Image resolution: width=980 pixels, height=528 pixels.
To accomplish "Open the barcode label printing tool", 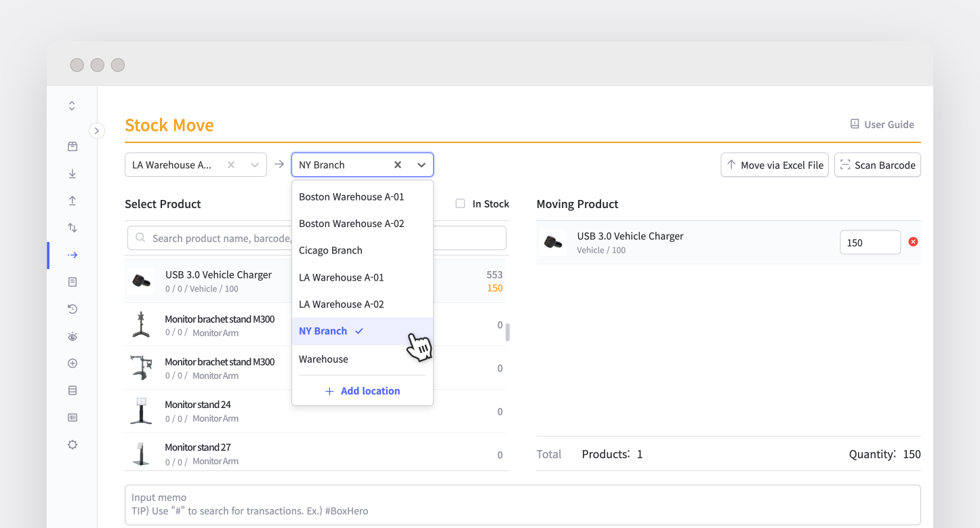I will pos(72,417).
